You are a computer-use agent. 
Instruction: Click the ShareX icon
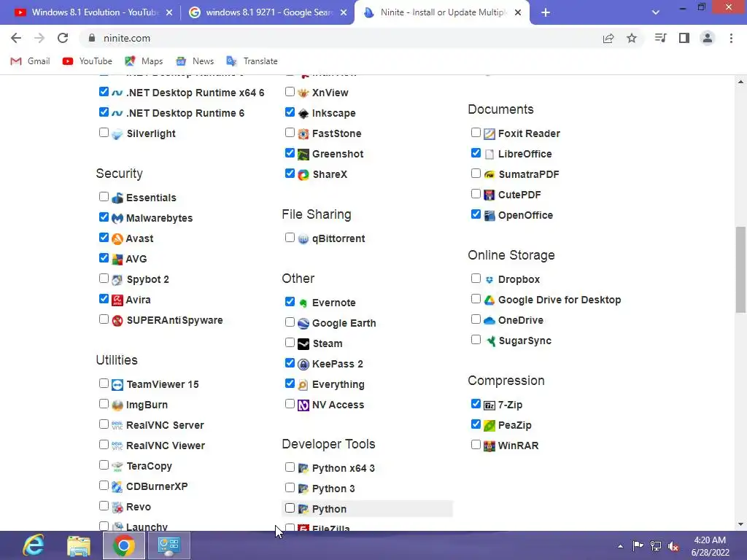pyautogui.click(x=303, y=175)
